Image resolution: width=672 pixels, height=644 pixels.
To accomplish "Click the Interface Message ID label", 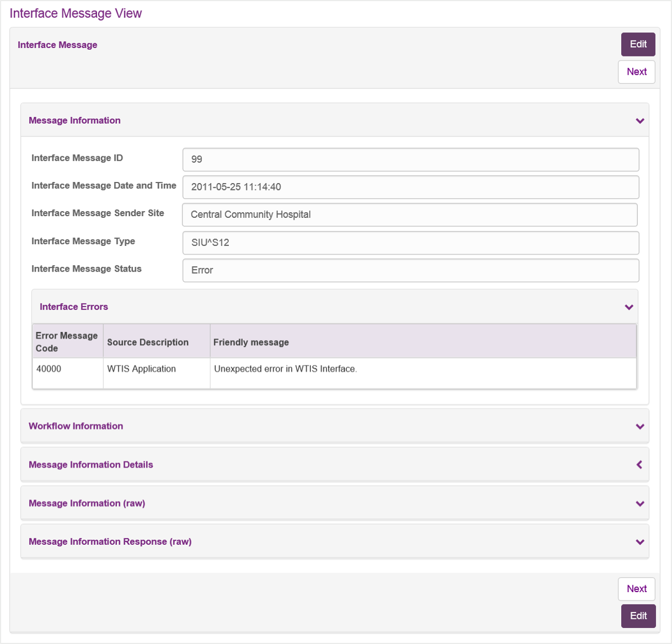I will (x=77, y=158).
